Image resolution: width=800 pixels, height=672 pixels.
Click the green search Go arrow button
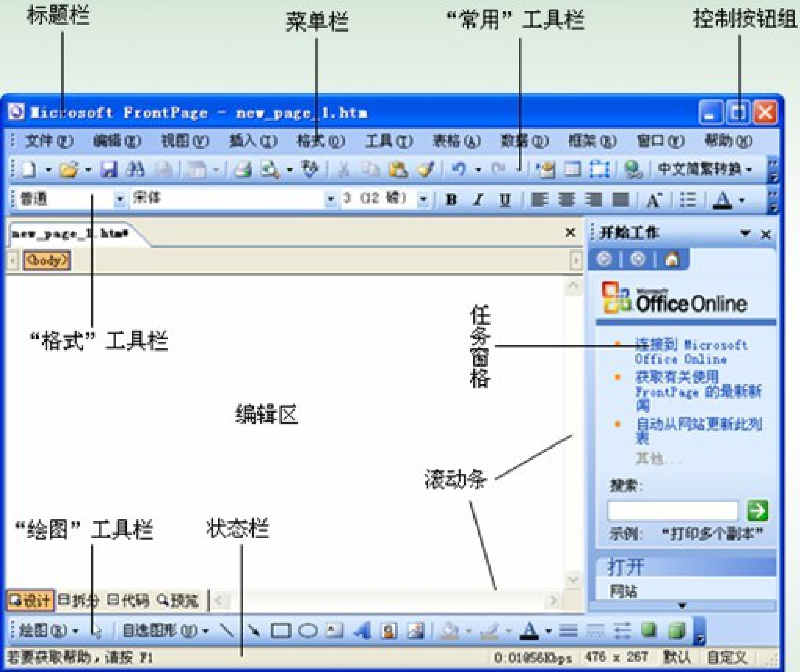pyautogui.click(x=757, y=511)
